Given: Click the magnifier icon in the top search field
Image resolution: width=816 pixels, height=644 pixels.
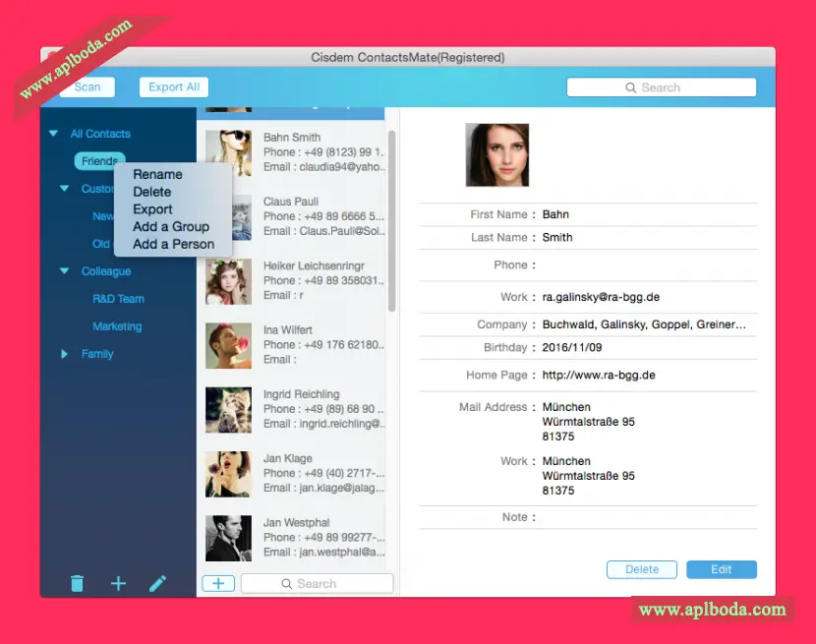Looking at the screenshot, I should click(630, 88).
